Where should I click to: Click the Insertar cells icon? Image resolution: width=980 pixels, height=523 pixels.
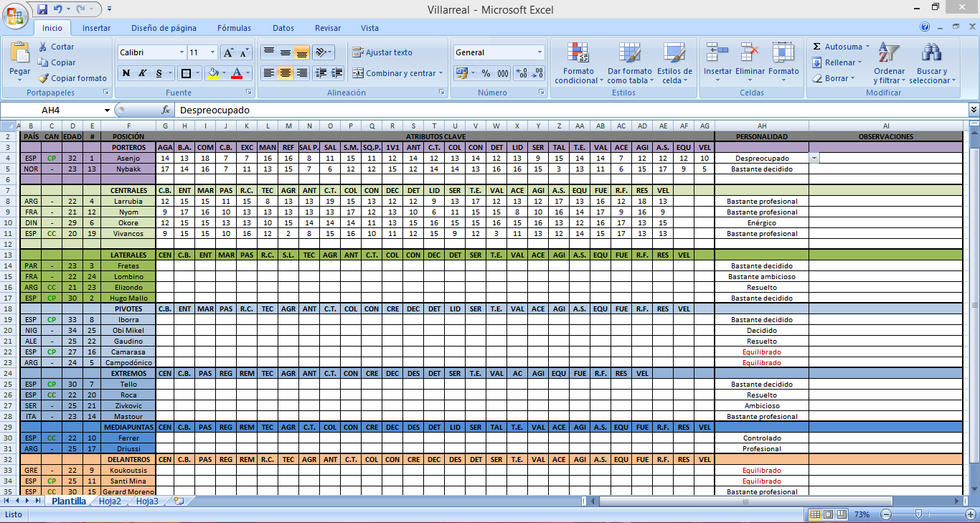point(717,53)
